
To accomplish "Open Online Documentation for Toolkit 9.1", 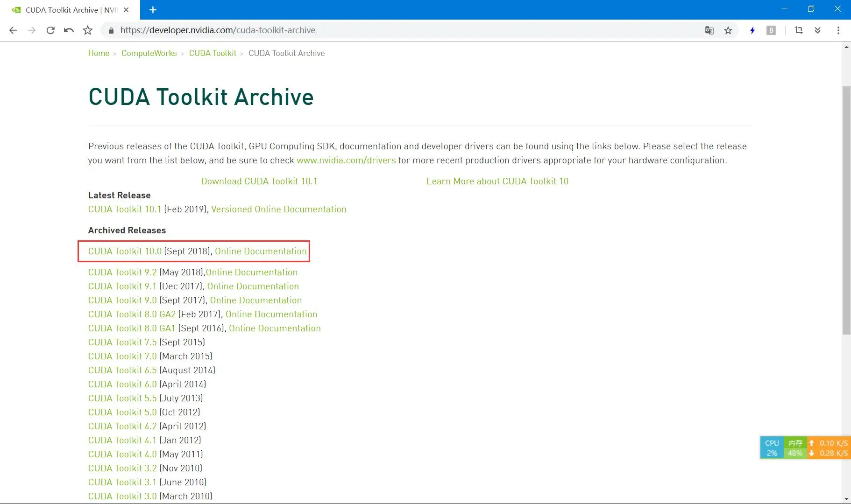I will point(253,286).
